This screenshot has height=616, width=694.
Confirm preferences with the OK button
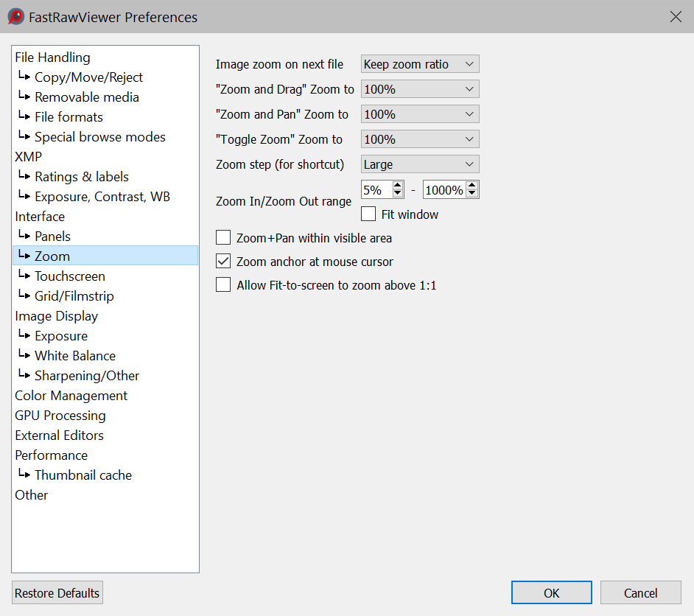pos(551,593)
